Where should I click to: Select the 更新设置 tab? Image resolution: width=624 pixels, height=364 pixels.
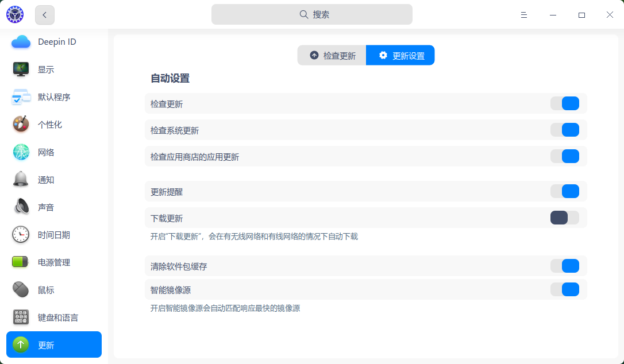click(x=400, y=55)
